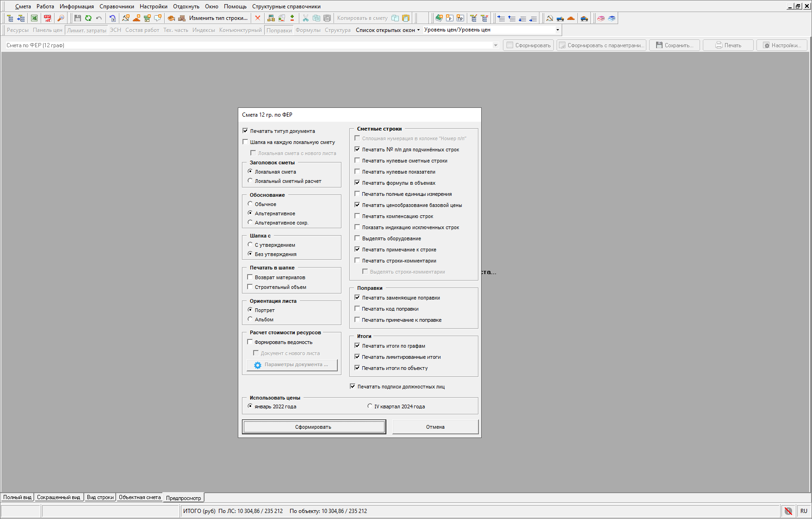Click the red X delete icon
The image size is (812, 519).
[258, 18]
